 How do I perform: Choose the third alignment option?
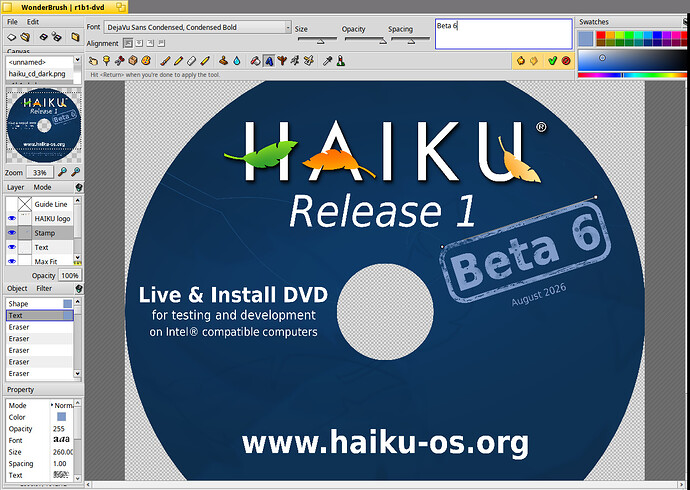(x=150, y=43)
